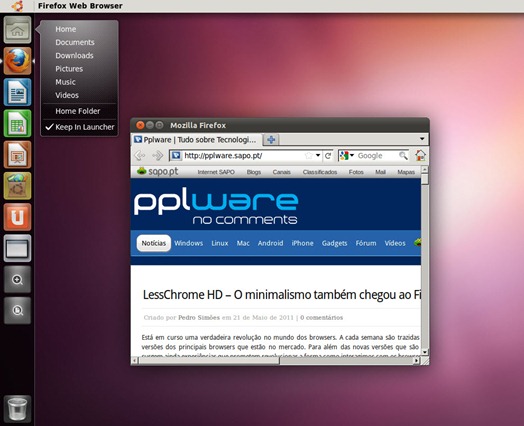Expand the URL history dropdown arrow
This screenshot has width=524, height=426.
pyautogui.click(x=318, y=156)
